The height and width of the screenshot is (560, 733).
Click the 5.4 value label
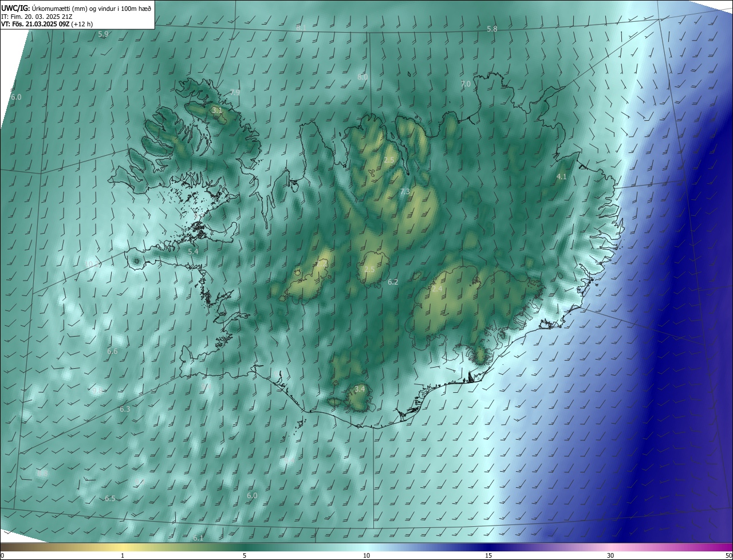[193, 251]
